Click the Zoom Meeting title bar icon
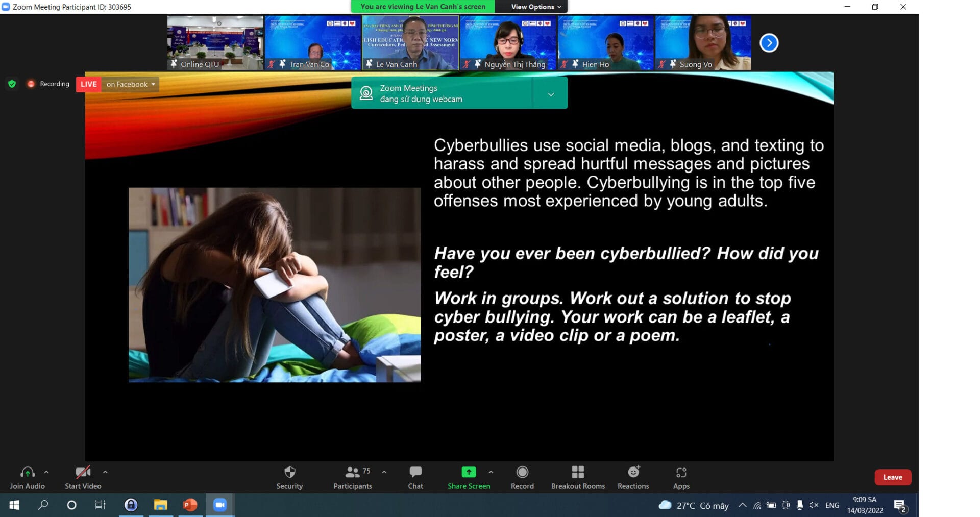Screen dimensions: 980x517 pyautogui.click(x=6, y=7)
